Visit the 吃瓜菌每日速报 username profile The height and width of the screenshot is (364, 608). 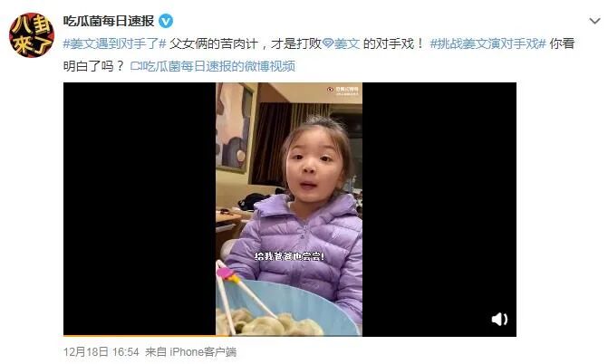(x=109, y=21)
